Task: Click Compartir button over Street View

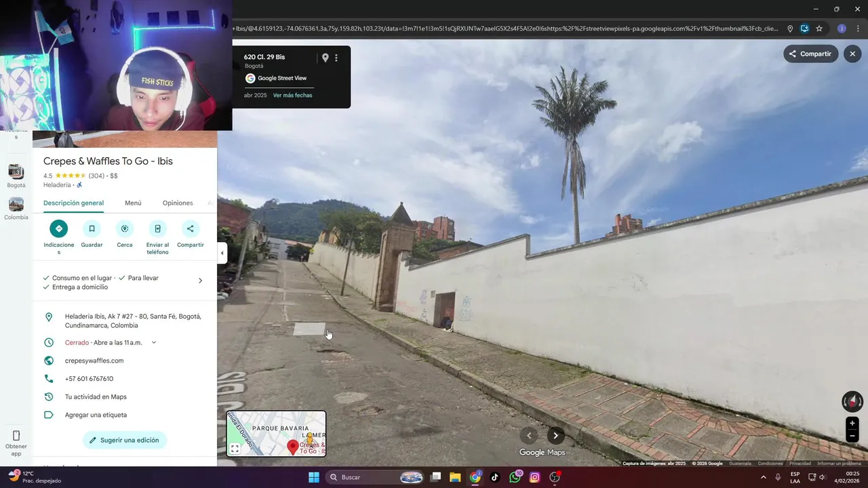Action: click(811, 54)
